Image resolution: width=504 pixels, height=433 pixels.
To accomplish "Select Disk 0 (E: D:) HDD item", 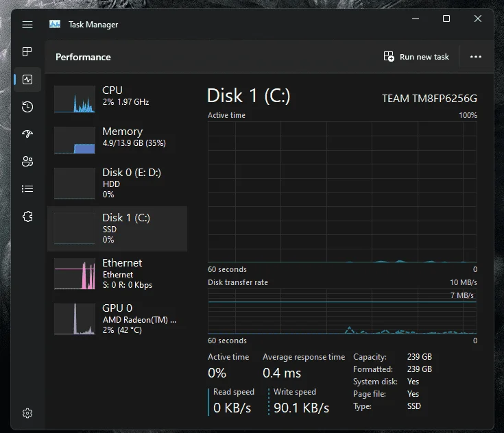I will coord(117,183).
